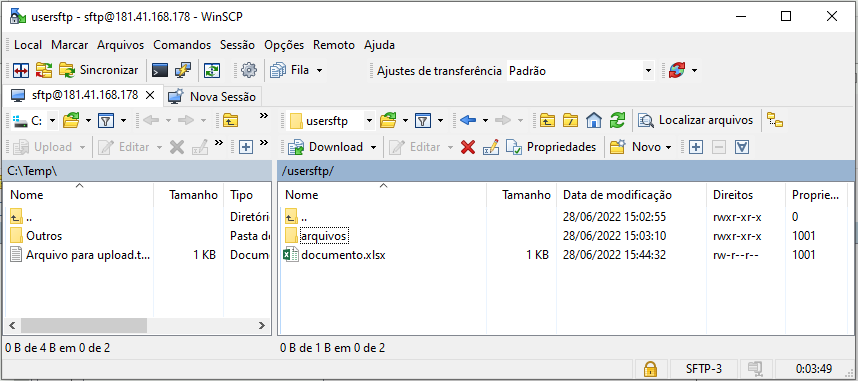The height and width of the screenshot is (381, 858).
Task: Click the remote path /usersftp/ label
Action: tap(308, 171)
